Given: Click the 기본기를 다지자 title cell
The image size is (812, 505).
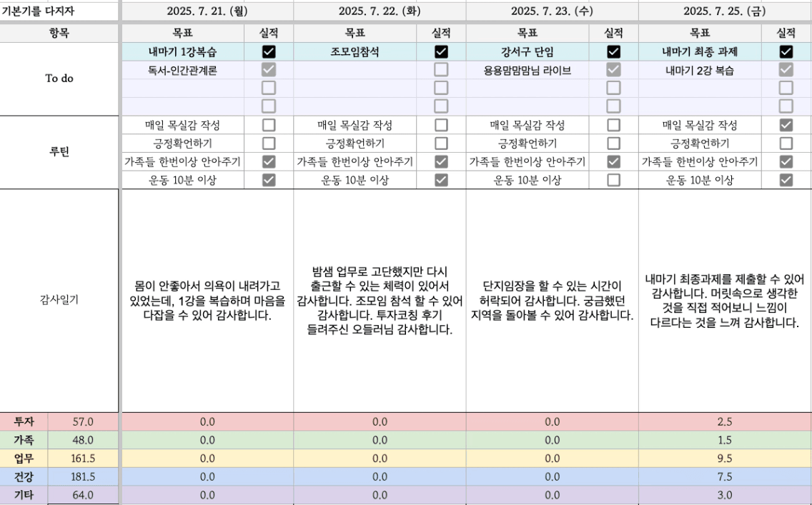Looking at the screenshot, I should [59, 11].
